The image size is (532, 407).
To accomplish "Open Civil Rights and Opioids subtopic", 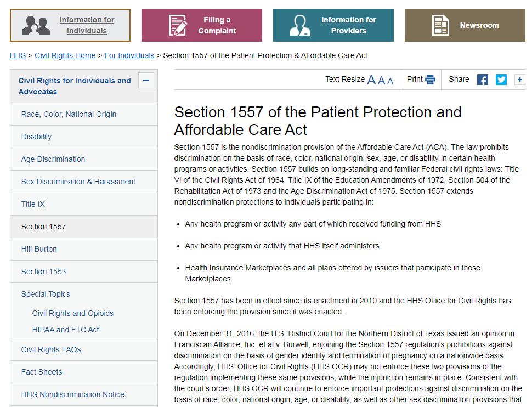I will [73, 313].
